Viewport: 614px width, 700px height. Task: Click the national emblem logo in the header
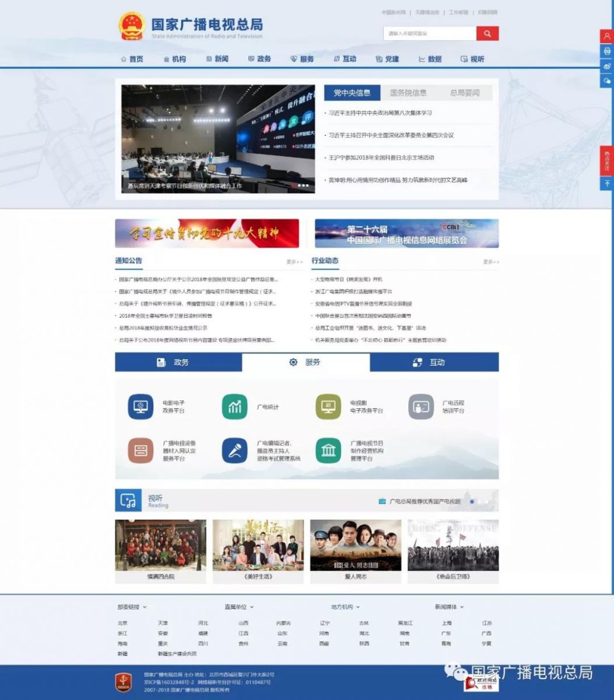pyautogui.click(x=132, y=26)
